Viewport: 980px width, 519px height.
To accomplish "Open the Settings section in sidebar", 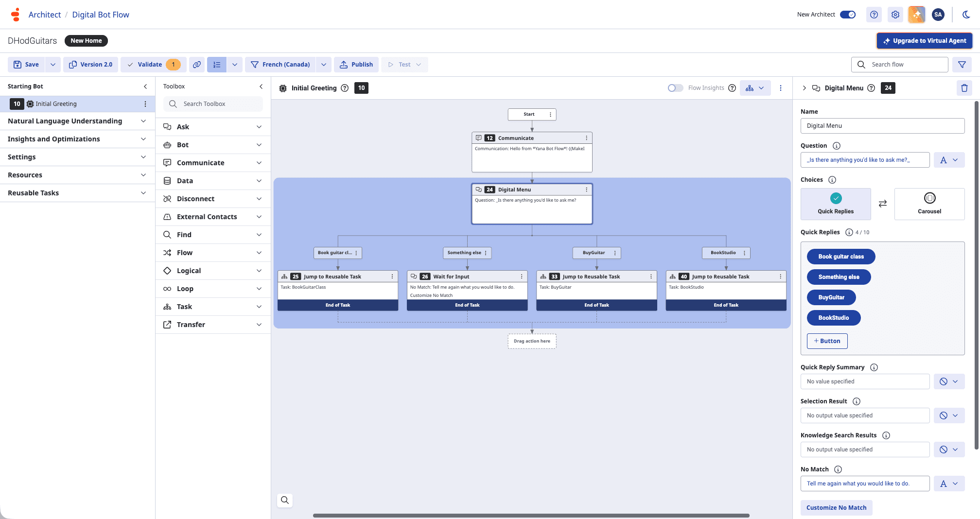I will point(77,157).
